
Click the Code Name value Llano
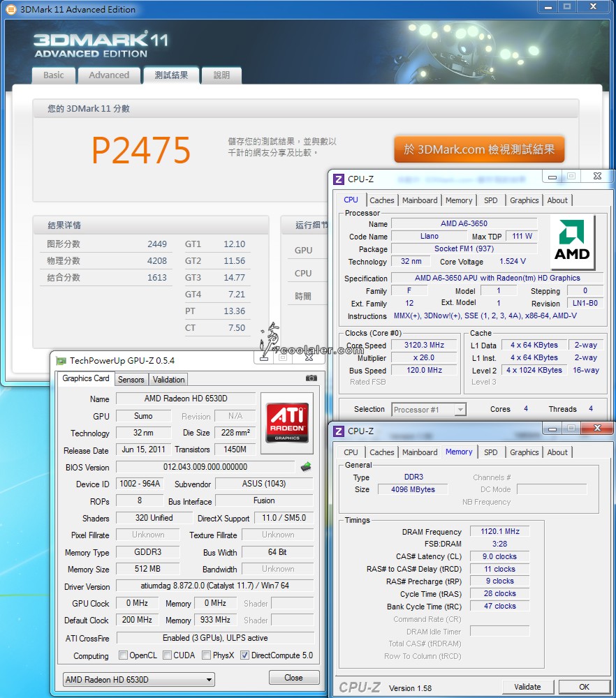tap(430, 236)
